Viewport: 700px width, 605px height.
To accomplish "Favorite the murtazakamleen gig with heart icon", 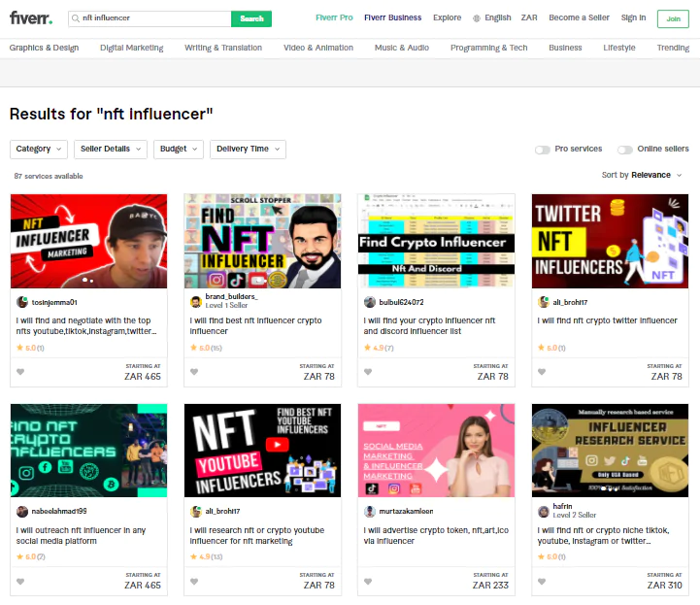I will 367,582.
